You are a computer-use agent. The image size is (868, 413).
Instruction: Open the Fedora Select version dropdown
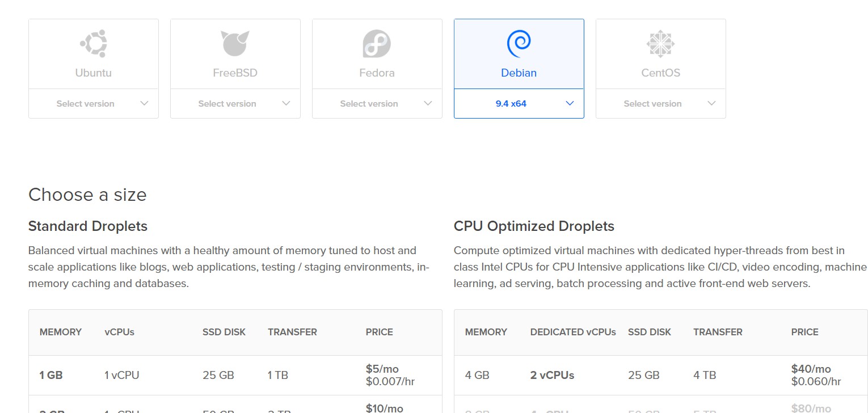[377, 104]
